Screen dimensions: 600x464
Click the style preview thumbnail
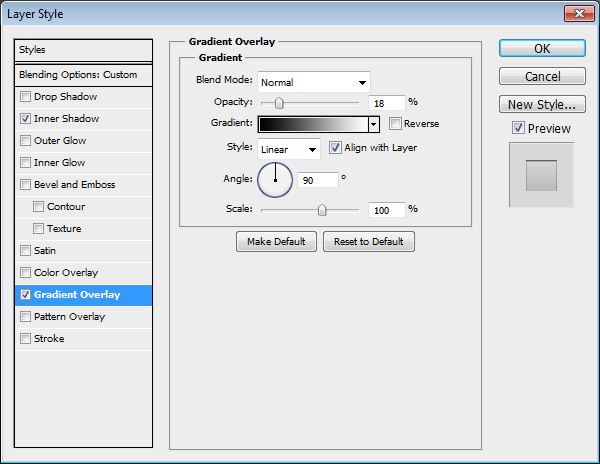click(540, 174)
